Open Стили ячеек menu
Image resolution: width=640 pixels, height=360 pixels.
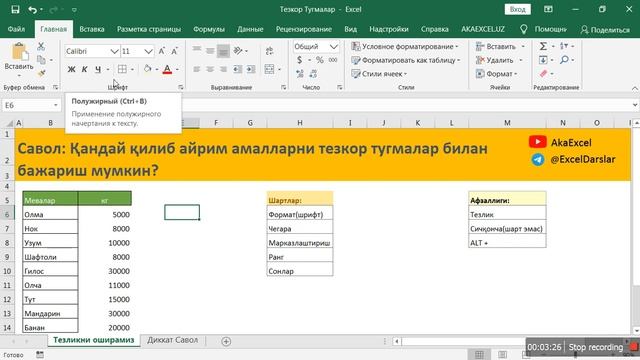click(380, 74)
